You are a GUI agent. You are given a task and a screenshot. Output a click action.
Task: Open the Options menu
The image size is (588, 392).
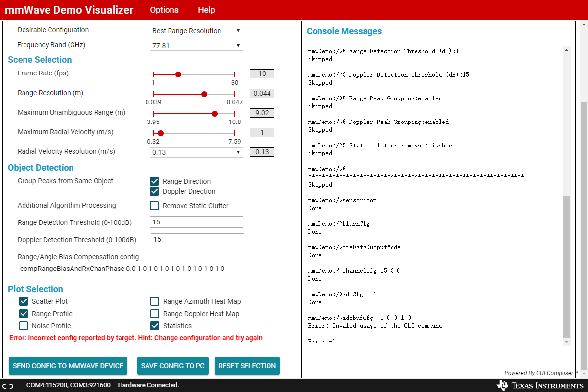tap(164, 10)
